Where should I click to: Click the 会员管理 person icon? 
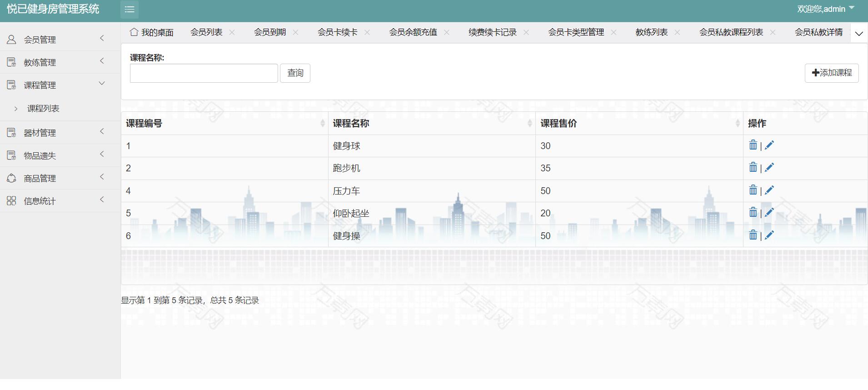pos(11,40)
